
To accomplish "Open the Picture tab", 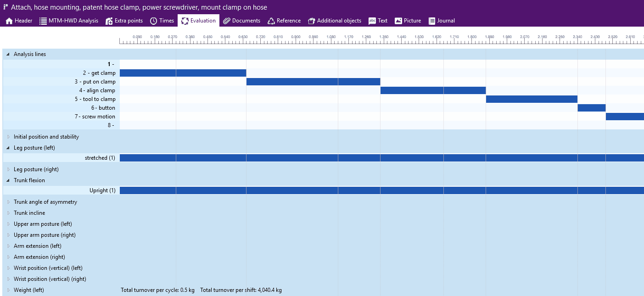I will coord(408,21).
